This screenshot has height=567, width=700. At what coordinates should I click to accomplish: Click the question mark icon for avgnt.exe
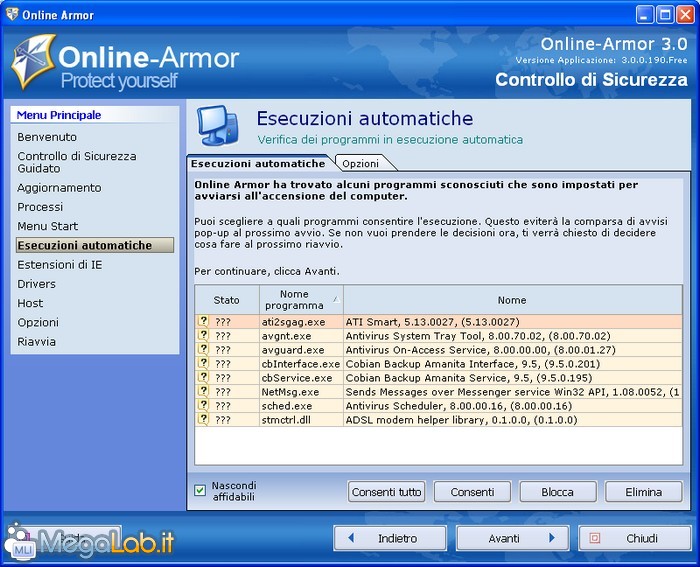pos(203,335)
